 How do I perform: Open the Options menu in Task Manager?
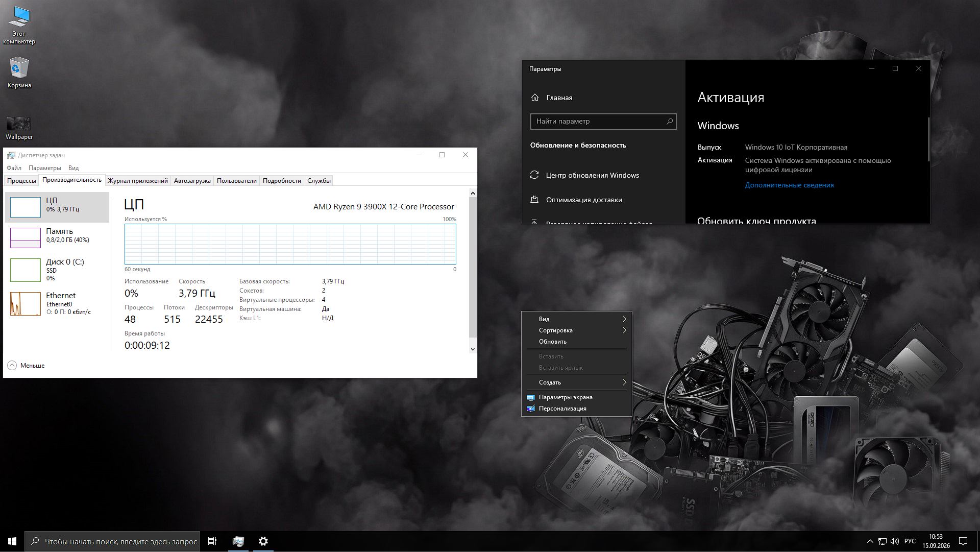(45, 168)
